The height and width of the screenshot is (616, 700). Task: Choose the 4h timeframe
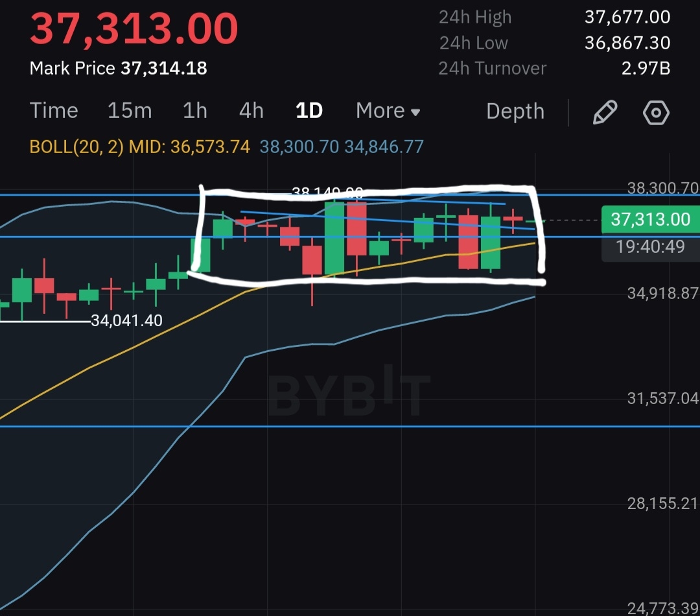coord(251,111)
